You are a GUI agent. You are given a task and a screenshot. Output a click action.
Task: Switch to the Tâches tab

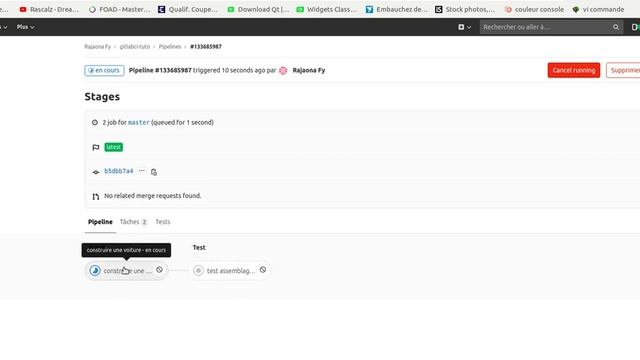pyautogui.click(x=133, y=222)
